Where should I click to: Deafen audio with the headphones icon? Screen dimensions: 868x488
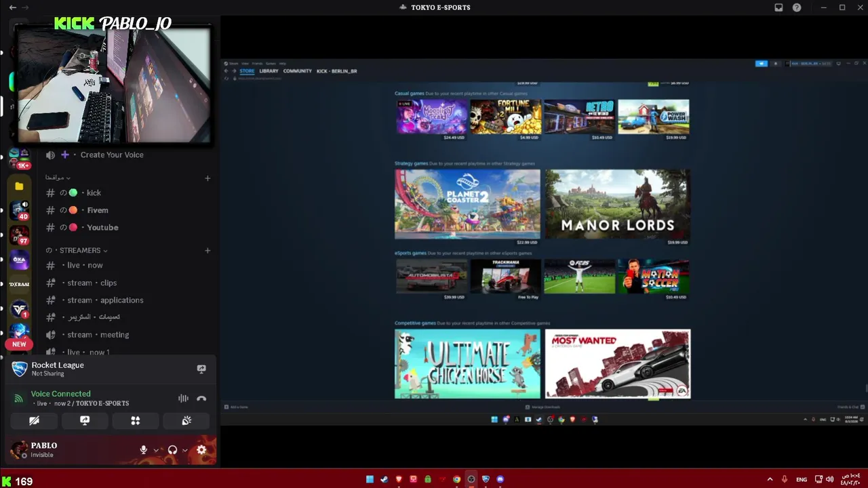[172, 449]
